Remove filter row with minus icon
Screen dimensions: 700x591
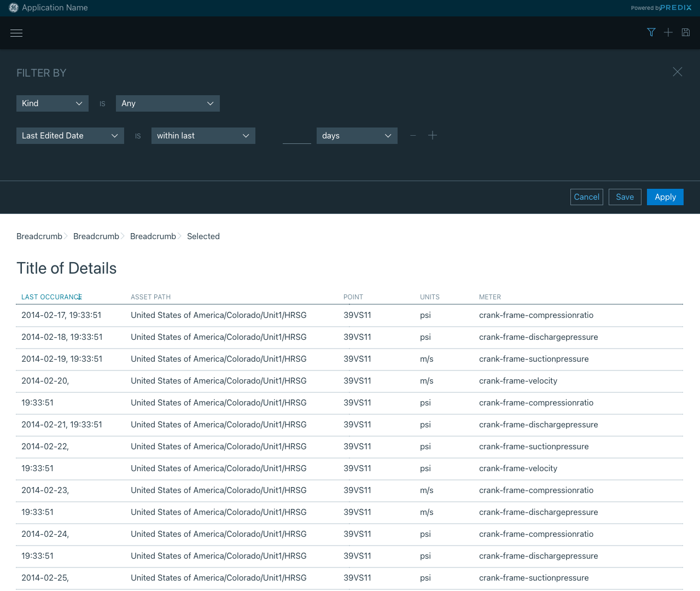coord(413,136)
